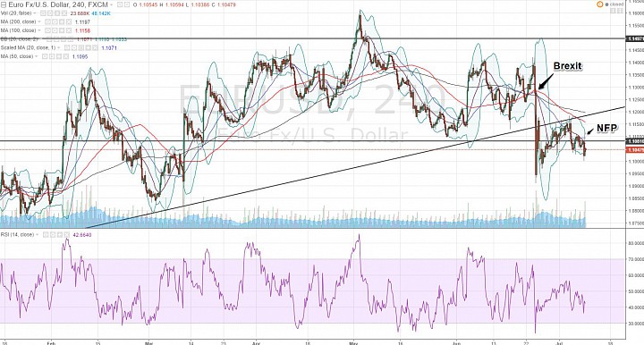Click the MA 100 value '1.1158'
Image resolution: width=644 pixels, height=345 pixels.
[x=82, y=30]
